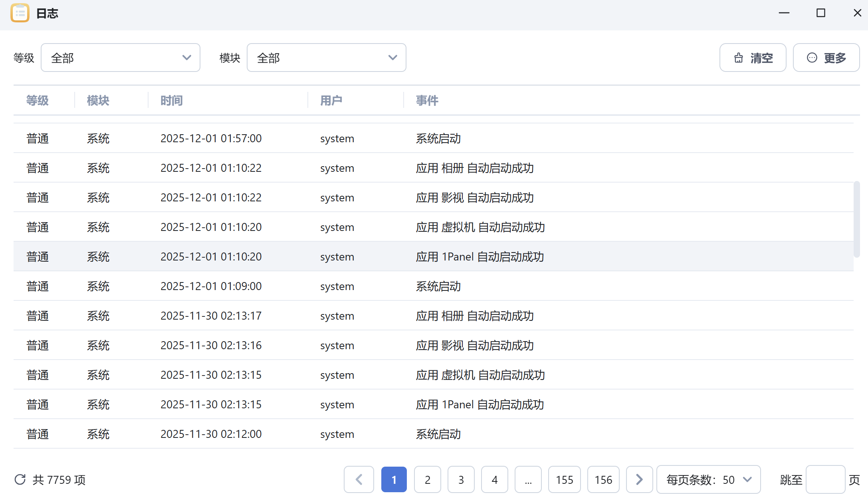The height and width of the screenshot is (501, 868).
Task: Click the refresh icon beside total count
Action: coord(20,479)
